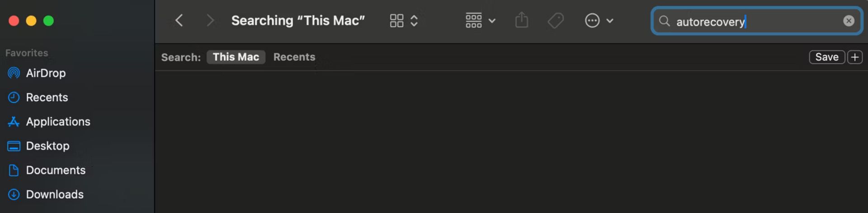This screenshot has width=868, height=213.
Task: Open the ellipsis action menu
Action: pyautogui.click(x=592, y=20)
